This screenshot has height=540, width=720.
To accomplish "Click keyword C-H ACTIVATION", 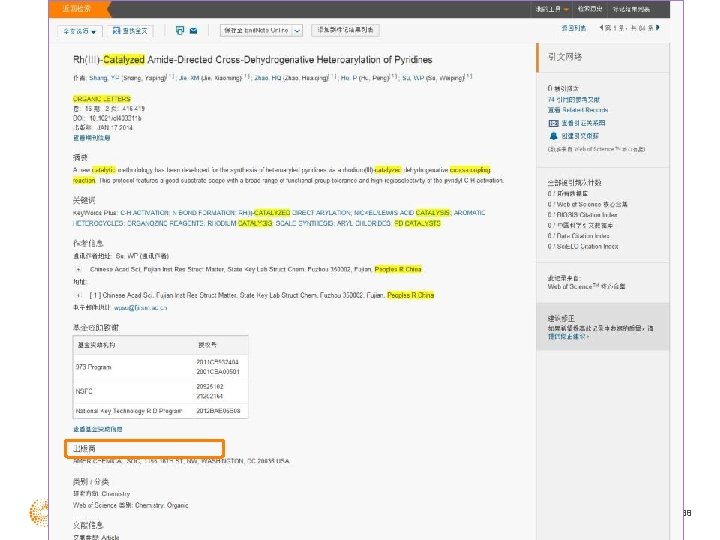I will 145,213.
